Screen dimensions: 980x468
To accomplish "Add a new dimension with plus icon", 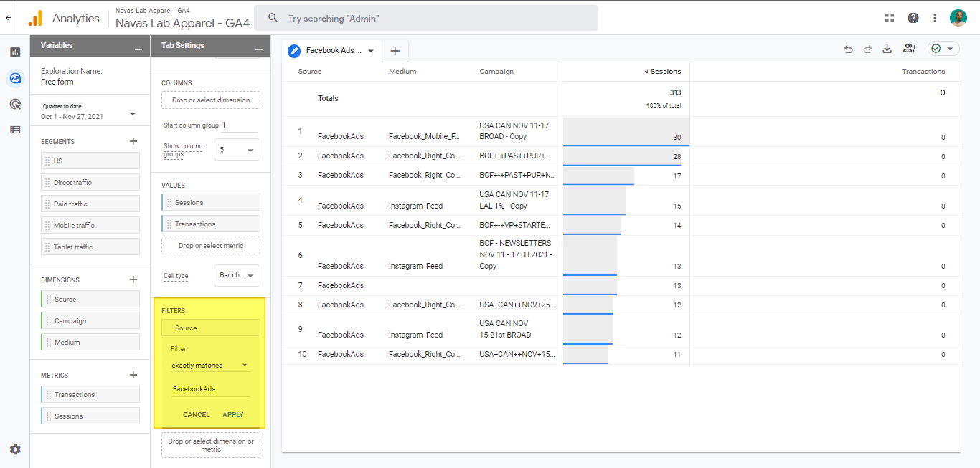I will click(x=133, y=280).
